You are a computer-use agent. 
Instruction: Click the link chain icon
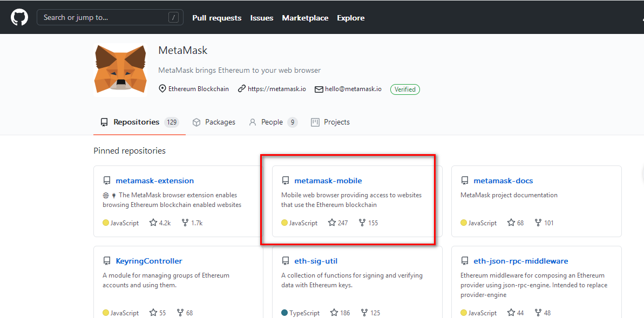(x=242, y=88)
